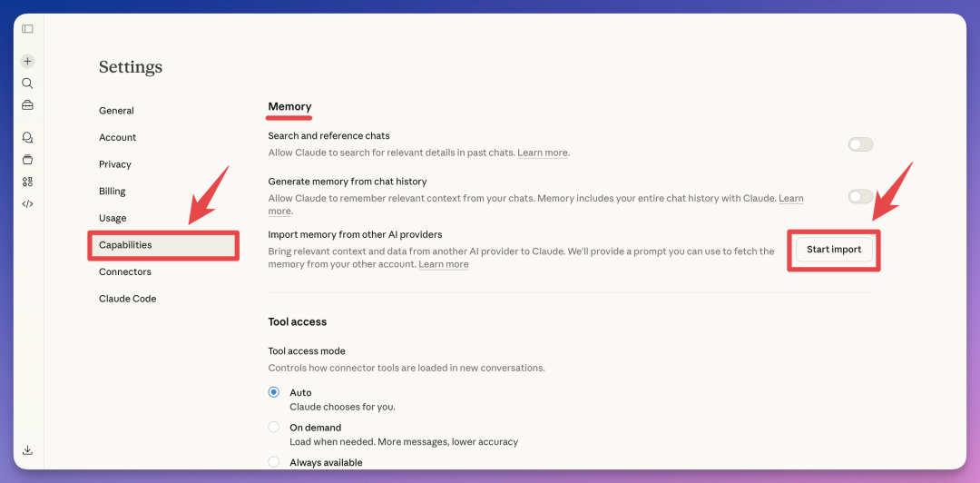This screenshot has height=483, width=980.
Task: Open Projects stacked box icon
Action: (27, 160)
